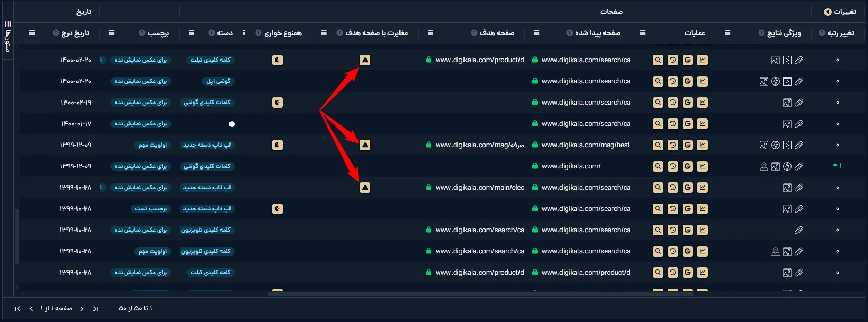
Task: Open the column menu for برچسب
Action: pos(112,33)
